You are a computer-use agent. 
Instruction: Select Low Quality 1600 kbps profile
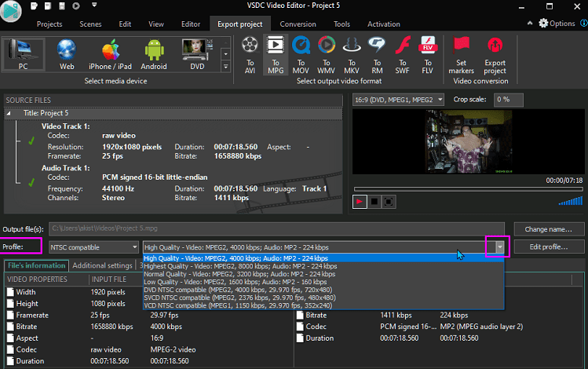pyautogui.click(x=323, y=282)
